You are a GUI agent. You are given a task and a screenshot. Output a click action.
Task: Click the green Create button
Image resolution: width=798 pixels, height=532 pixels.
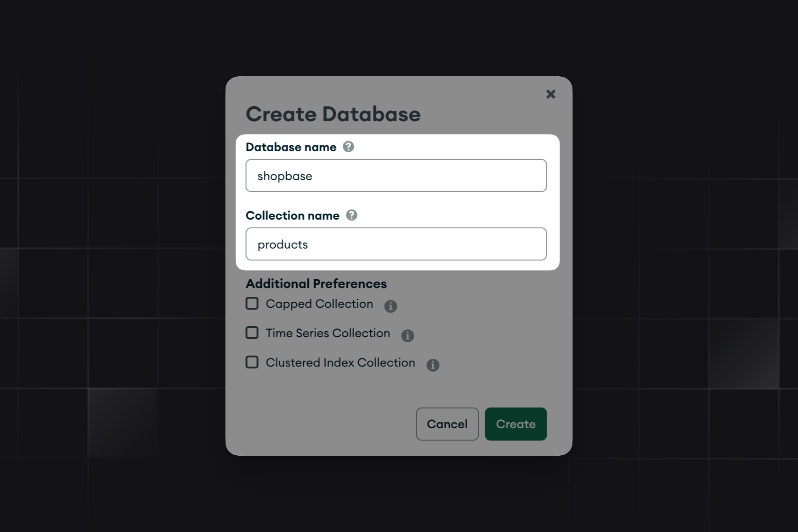(x=515, y=424)
